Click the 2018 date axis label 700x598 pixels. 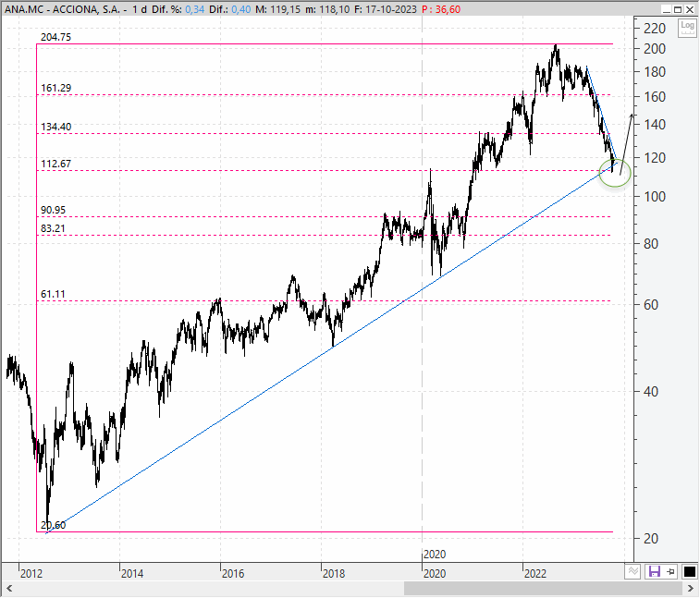pos(334,574)
